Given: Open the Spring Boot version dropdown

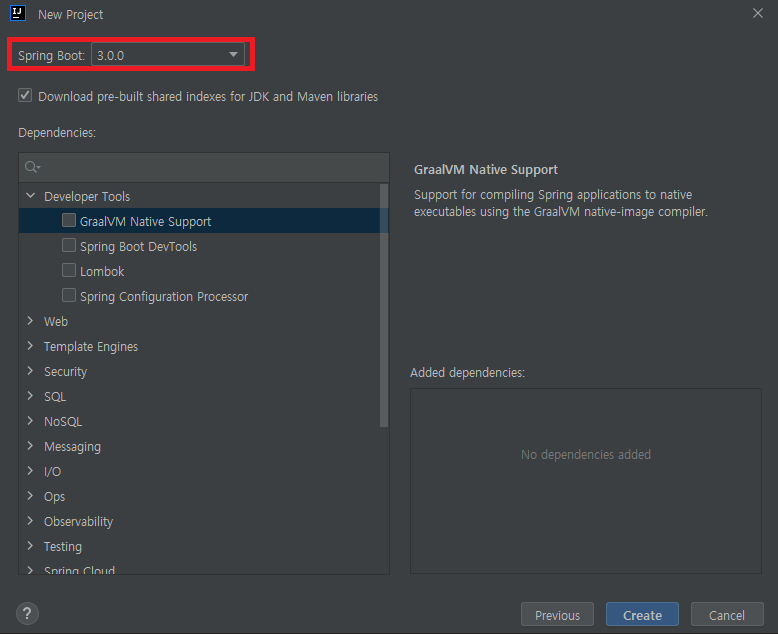Looking at the screenshot, I should pos(168,55).
